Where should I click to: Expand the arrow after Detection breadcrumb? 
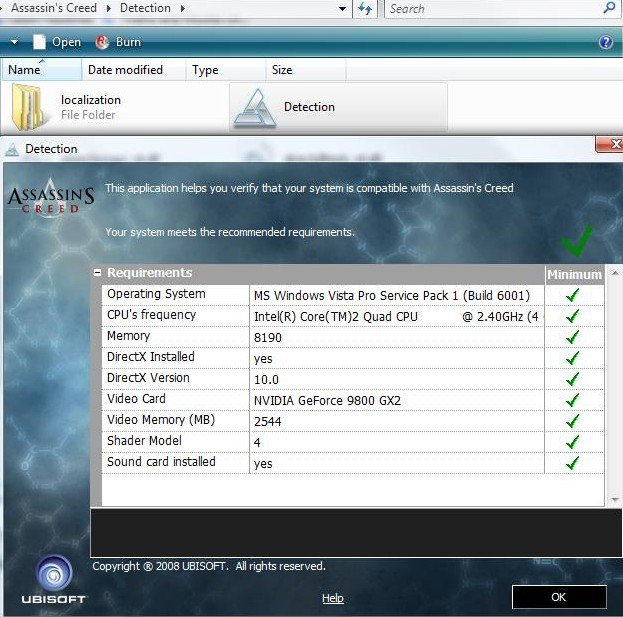pyautogui.click(x=182, y=8)
